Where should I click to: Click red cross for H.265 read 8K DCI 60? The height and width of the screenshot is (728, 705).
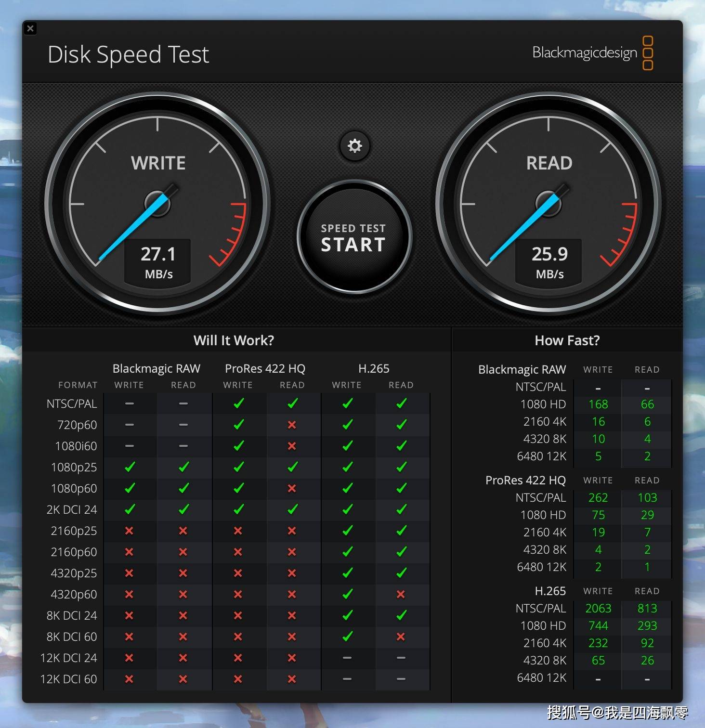click(401, 637)
